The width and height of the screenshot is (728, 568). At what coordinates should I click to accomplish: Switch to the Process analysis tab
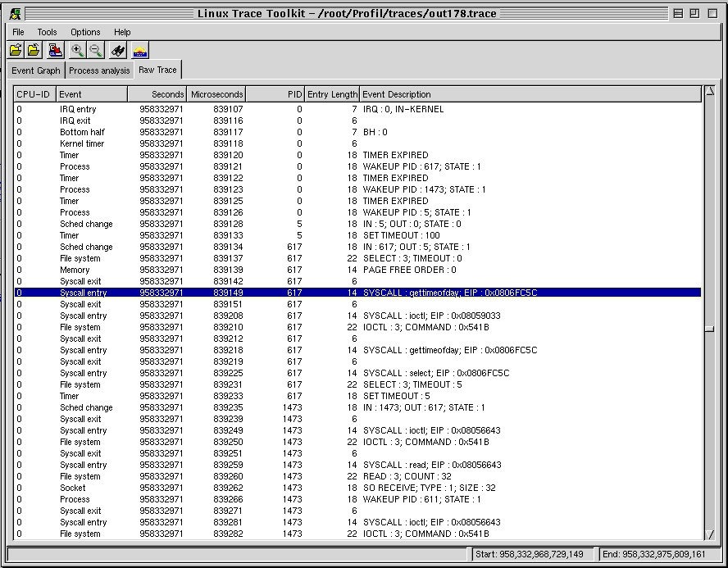tap(99, 70)
